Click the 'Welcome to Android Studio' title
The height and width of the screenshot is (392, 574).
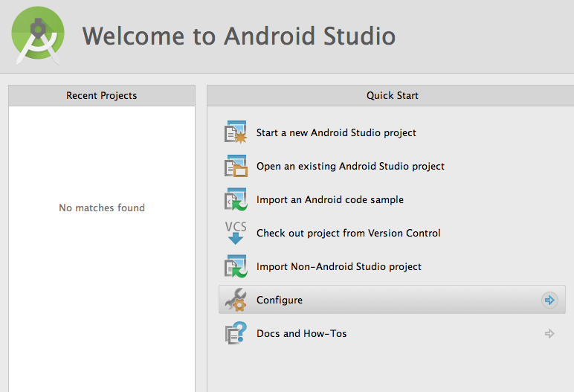pyautogui.click(x=239, y=36)
